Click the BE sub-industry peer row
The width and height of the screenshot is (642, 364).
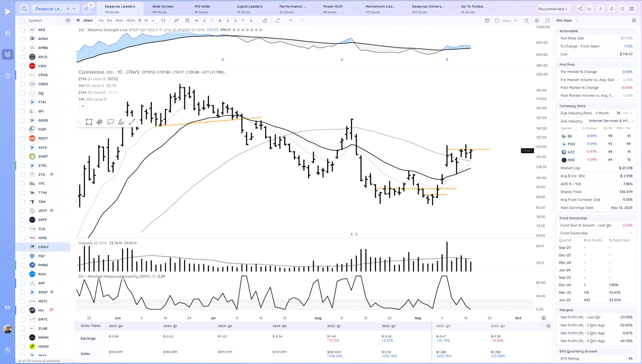click(596, 136)
